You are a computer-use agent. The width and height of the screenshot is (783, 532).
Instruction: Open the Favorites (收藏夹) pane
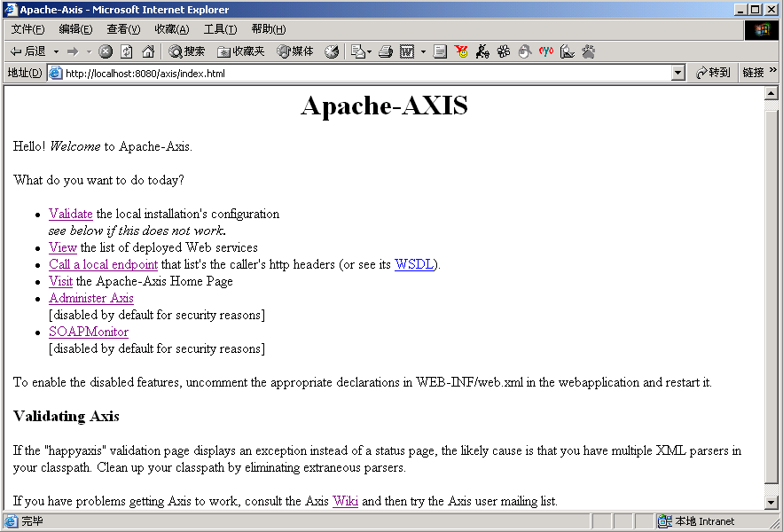click(240, 51)
